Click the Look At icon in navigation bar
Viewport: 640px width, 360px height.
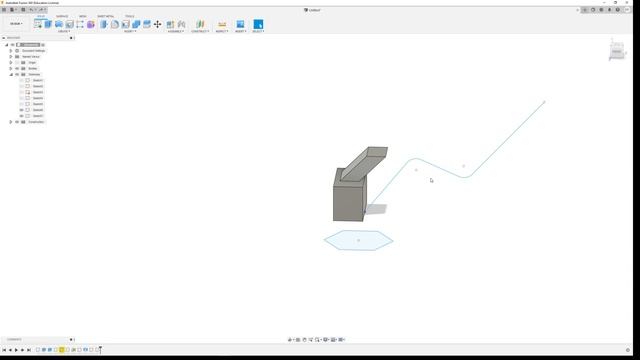pos(298,340)
